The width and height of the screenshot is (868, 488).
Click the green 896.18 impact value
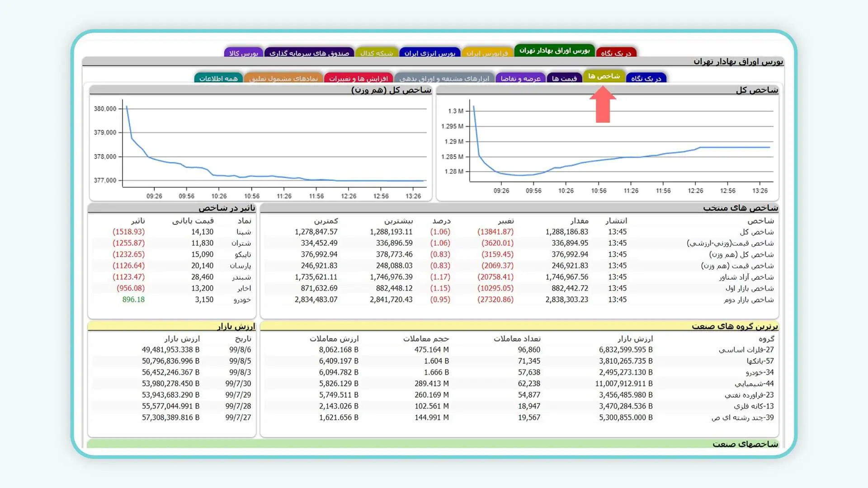(133, 300)
